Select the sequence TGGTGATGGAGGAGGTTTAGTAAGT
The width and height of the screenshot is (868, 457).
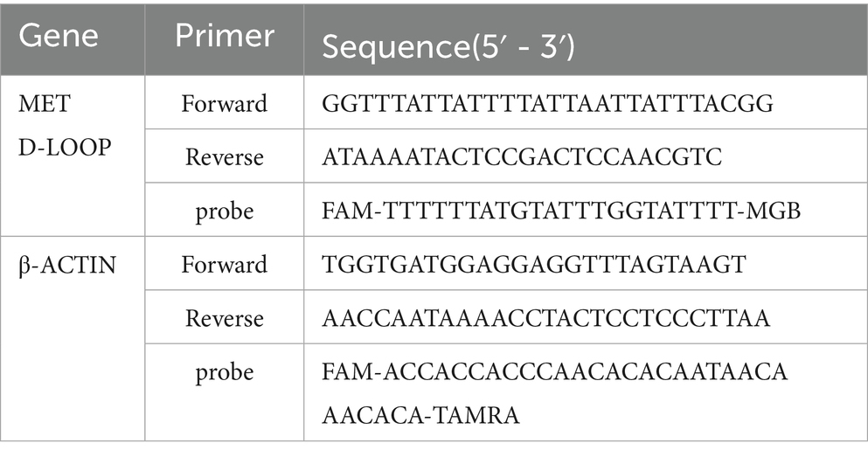[x=533, y=264]
